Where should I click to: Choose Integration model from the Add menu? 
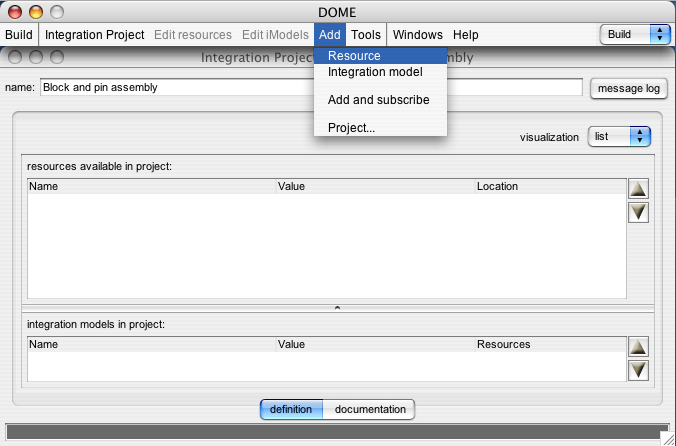380,72
